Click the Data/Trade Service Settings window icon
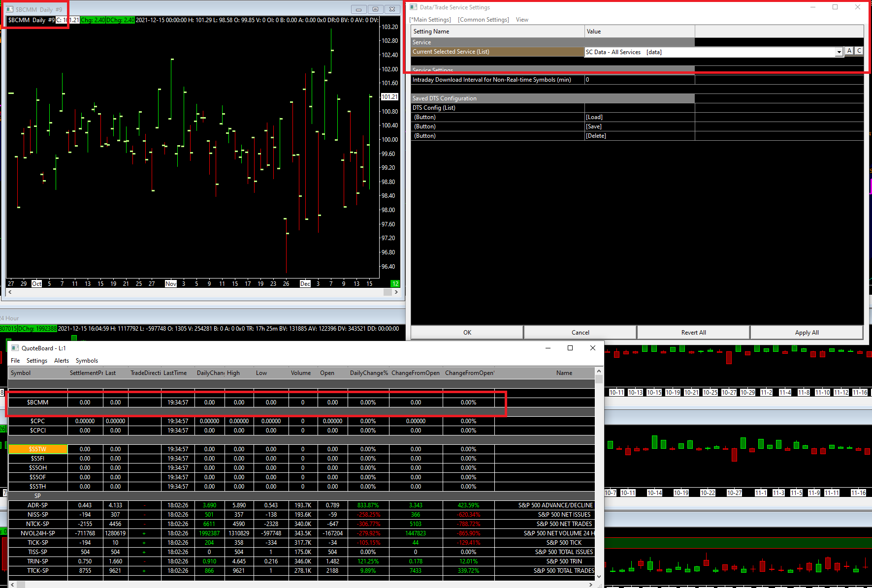Screen dimensions: 872x588 pyautogui.click(x=414, y=7)
